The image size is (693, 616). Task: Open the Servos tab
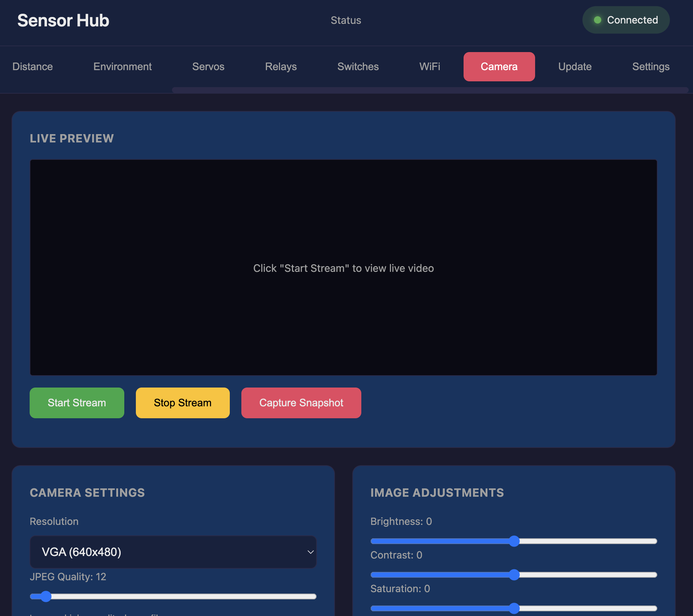pyautogui.click(x=208, y=67)
